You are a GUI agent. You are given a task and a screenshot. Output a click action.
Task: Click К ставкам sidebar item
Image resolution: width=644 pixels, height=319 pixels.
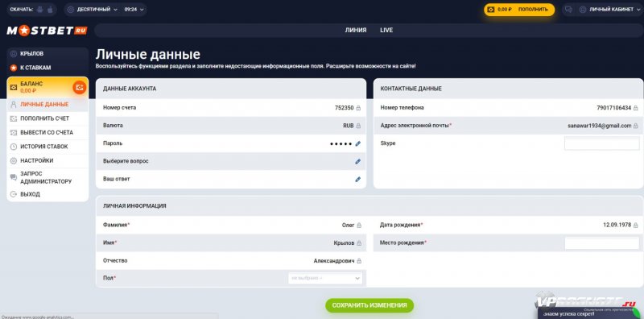(47, 68)
